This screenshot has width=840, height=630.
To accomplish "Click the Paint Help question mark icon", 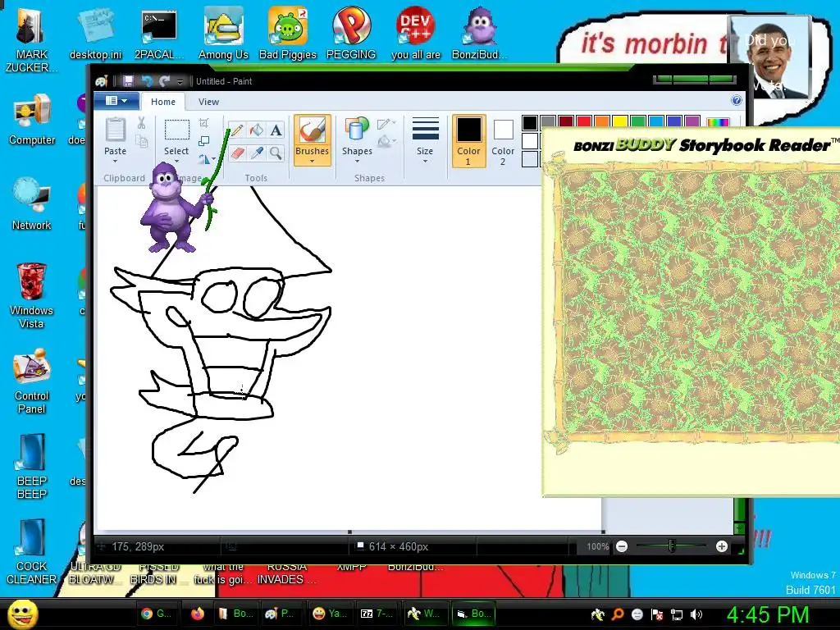I will coord(737,100).
